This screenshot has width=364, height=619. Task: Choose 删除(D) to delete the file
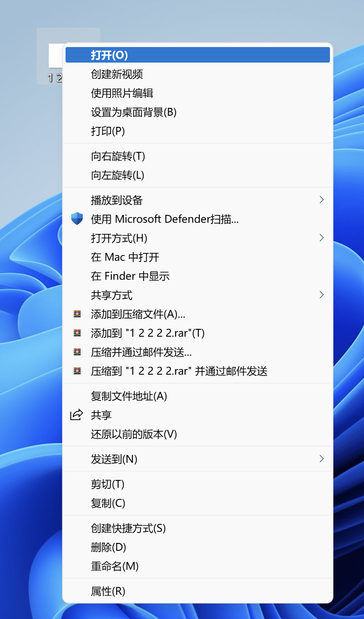coord(108,547)
